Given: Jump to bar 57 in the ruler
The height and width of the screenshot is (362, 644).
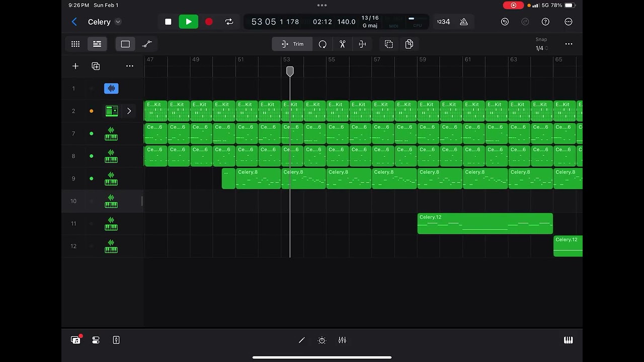Looking at the screenshot, I should point(377,59).
